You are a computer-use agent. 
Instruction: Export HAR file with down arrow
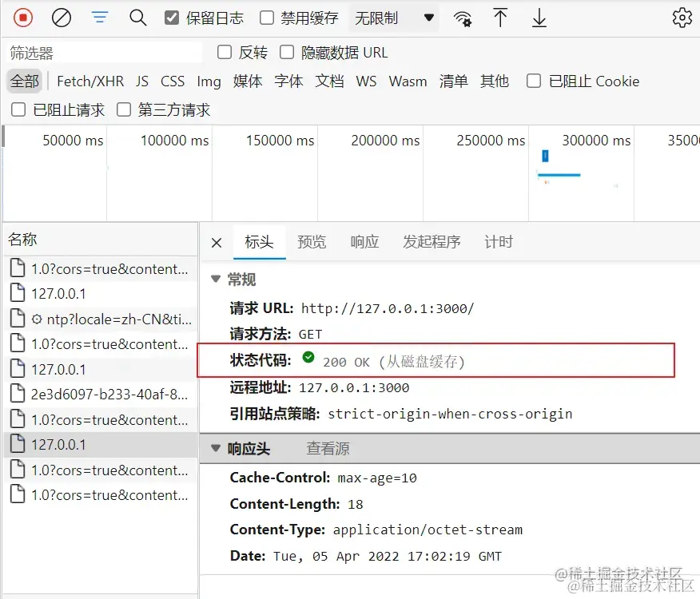(x=539, y=18)
